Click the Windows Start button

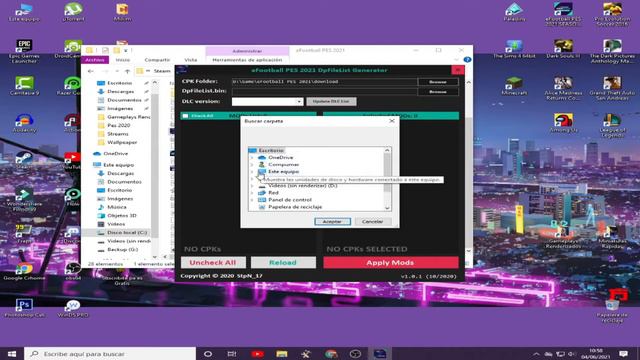[12, 353]
